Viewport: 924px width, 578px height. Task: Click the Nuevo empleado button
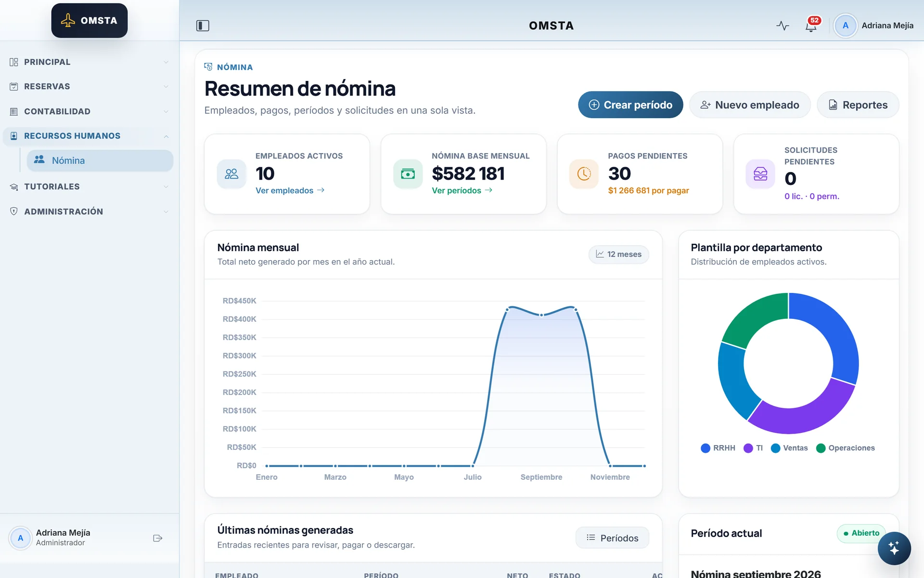tap(750, 105)
